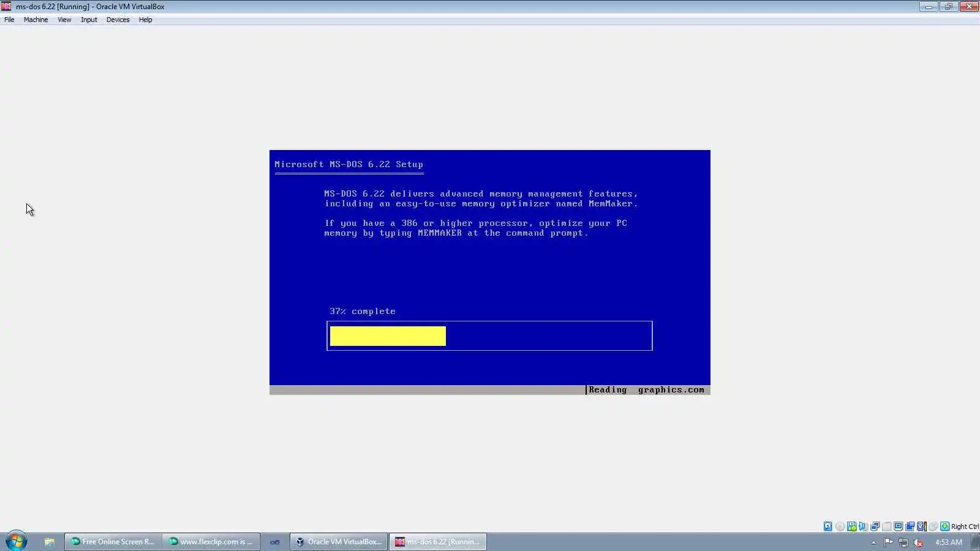The image size is (980, 551).
Task: Switch to Oracle VM VirtualBox Manager taskbar button
Action: click(339, 542)
